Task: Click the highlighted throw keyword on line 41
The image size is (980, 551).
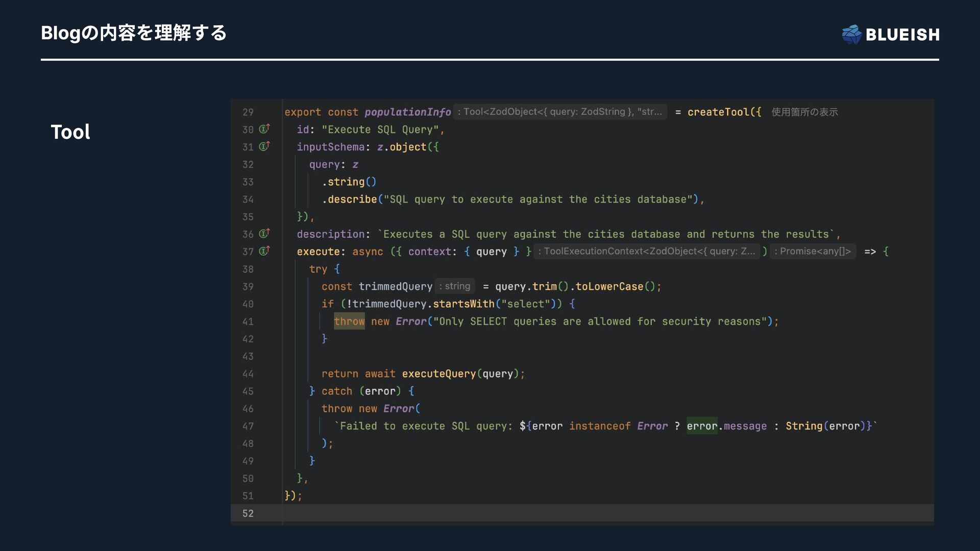Action: click(349, 321)
